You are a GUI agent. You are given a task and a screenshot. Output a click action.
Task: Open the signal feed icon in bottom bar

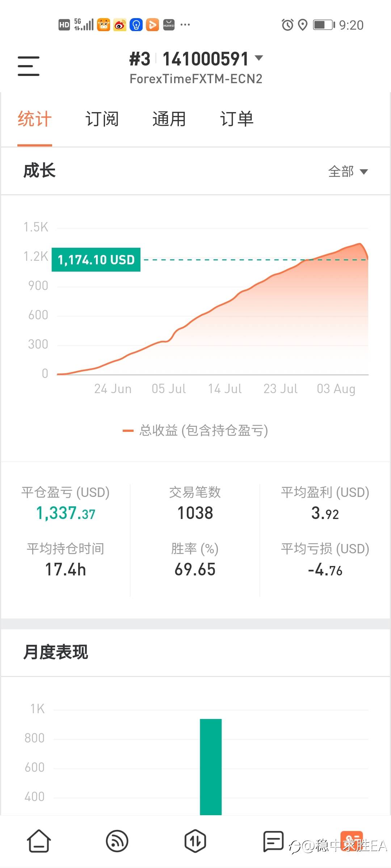click(x=117, y=841)
